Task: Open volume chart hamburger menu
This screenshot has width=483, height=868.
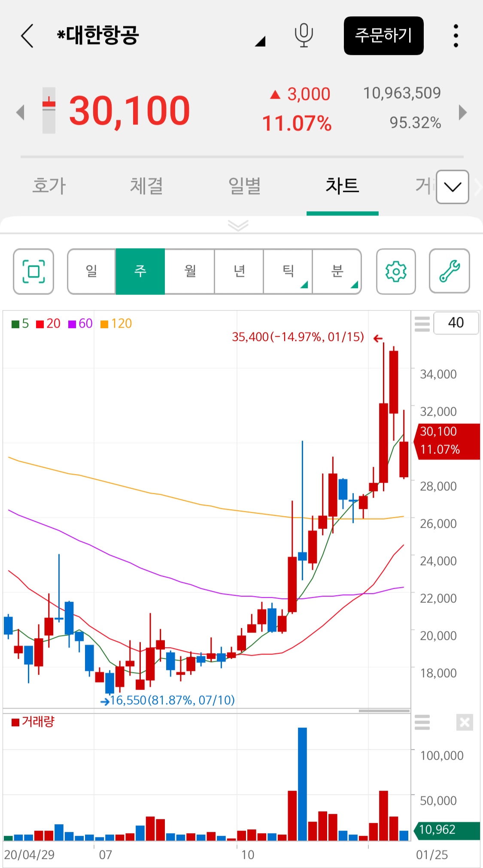Action: [422, 722]
